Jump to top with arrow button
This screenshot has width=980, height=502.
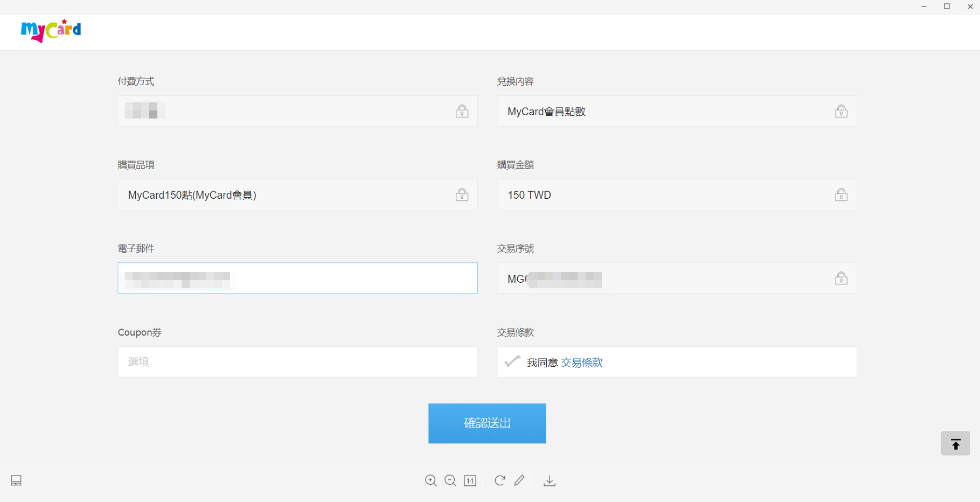pos(956,443)
